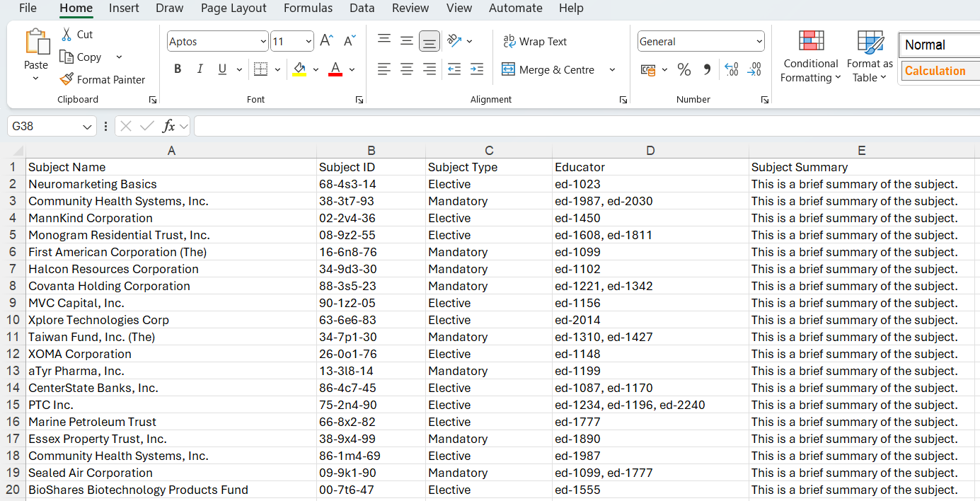Open the number format General dropdown

pyautogui.click(x=759, y=42)
